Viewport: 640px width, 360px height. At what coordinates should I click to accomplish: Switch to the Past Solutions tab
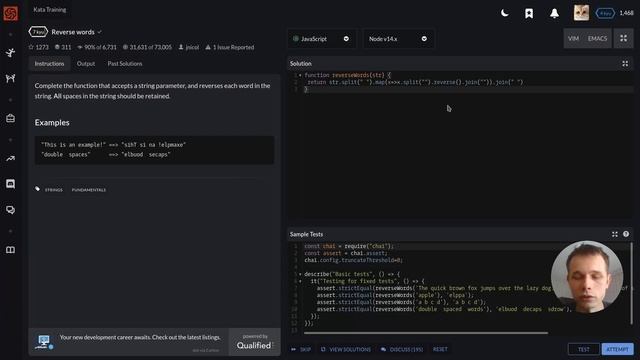125,64
